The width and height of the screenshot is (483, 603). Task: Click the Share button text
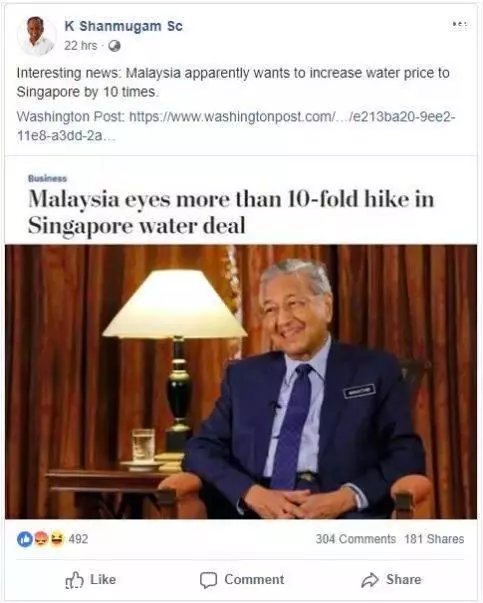[404, 580]
